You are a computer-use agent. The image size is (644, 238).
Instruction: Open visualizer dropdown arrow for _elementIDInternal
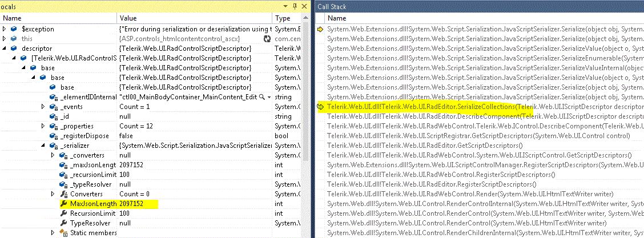click(x=269, y=97)
